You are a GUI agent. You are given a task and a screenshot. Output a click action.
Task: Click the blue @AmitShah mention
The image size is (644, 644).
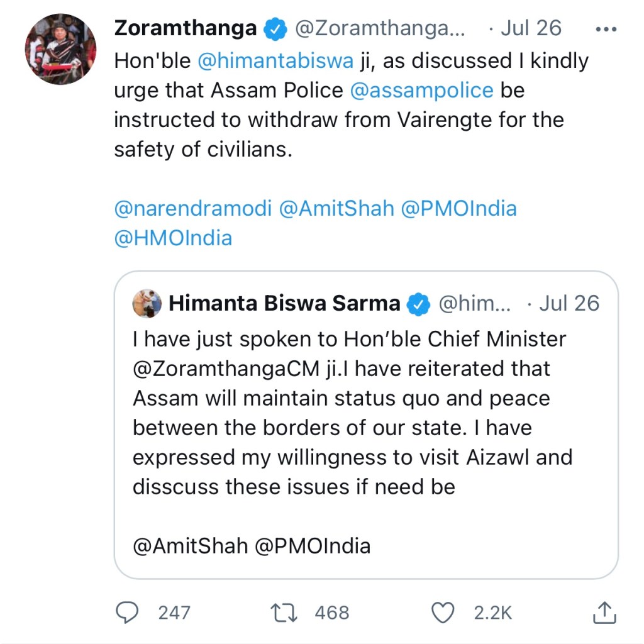click(x=336, y=209)
